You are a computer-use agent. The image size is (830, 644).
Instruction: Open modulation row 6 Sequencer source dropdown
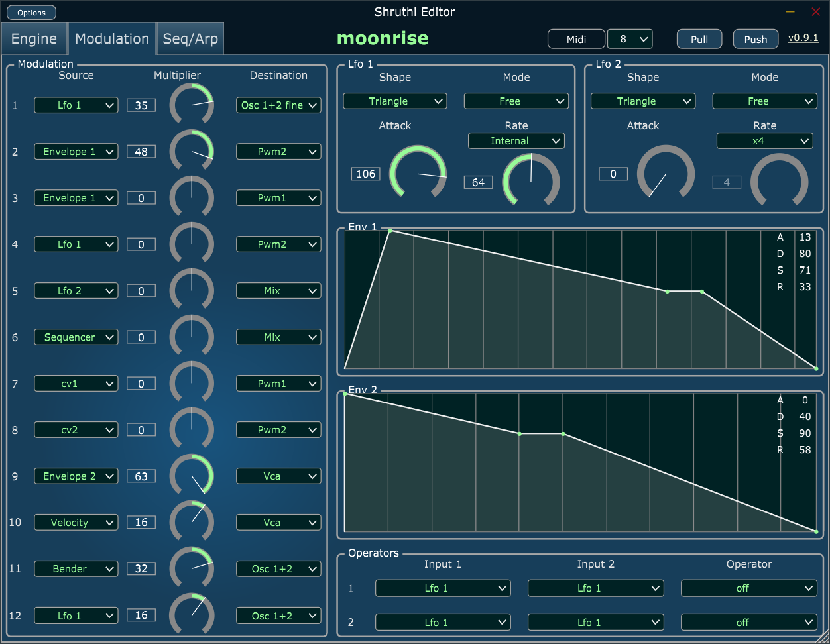[x=76, y=337]
